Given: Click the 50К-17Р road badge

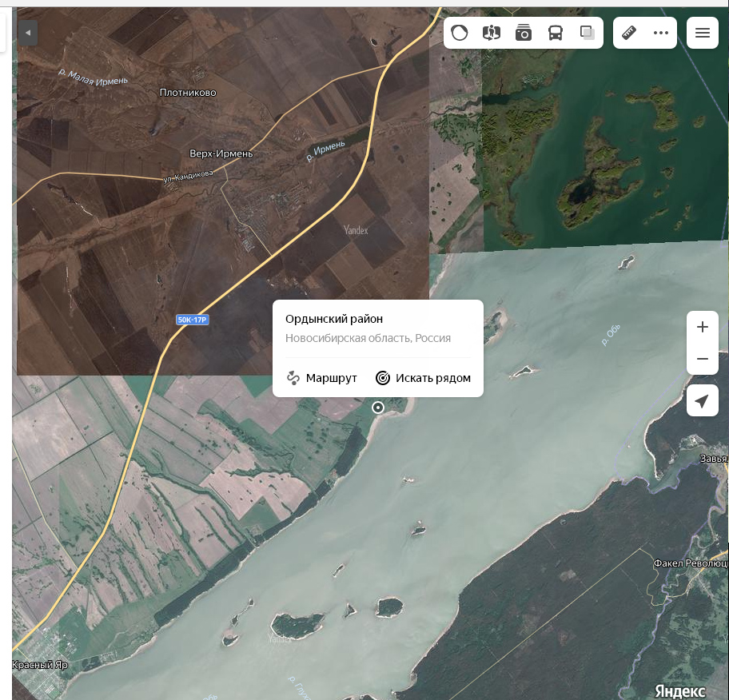Looking at the screenshot, I should (x=193, y=320).
